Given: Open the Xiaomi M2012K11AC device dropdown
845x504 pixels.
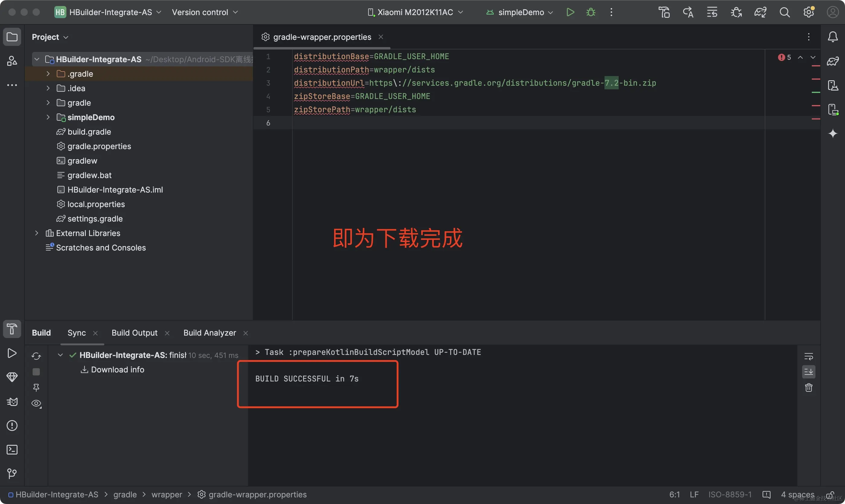Looking at the screenshot, I should click(415, 12).
